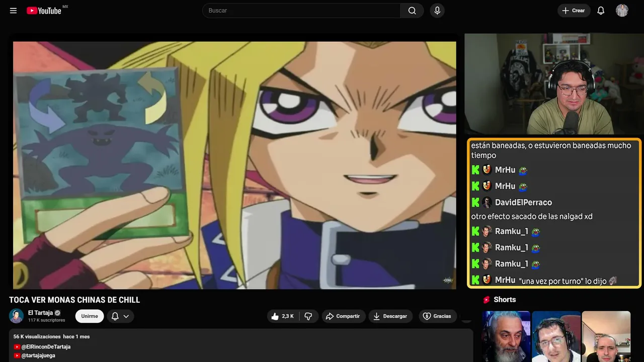The width and height of the screenshot is (644, 362).
Task: Click the video title TOCA VER MONAS CHINAS DE CHILL
Action: point(74,300)
